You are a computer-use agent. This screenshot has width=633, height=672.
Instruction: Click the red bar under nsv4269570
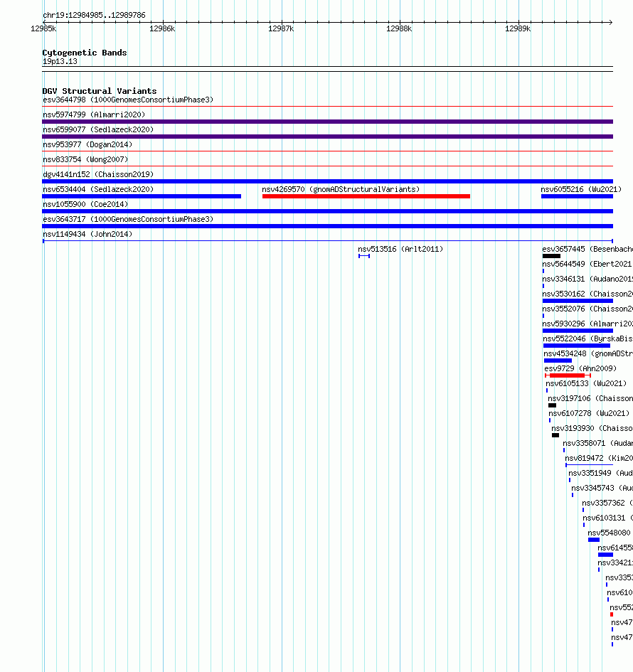coord(366,196)
